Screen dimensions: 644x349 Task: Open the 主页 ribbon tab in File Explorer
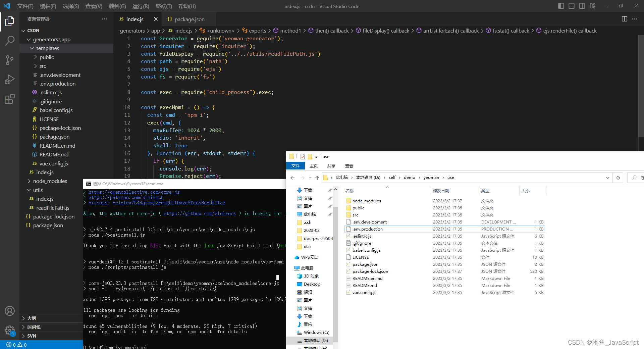click(x=314, y=166)
